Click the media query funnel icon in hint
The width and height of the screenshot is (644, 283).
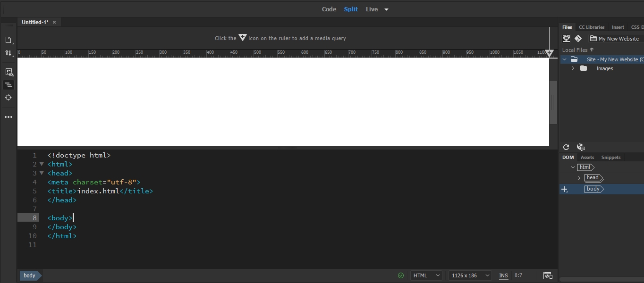click(242, 38)
